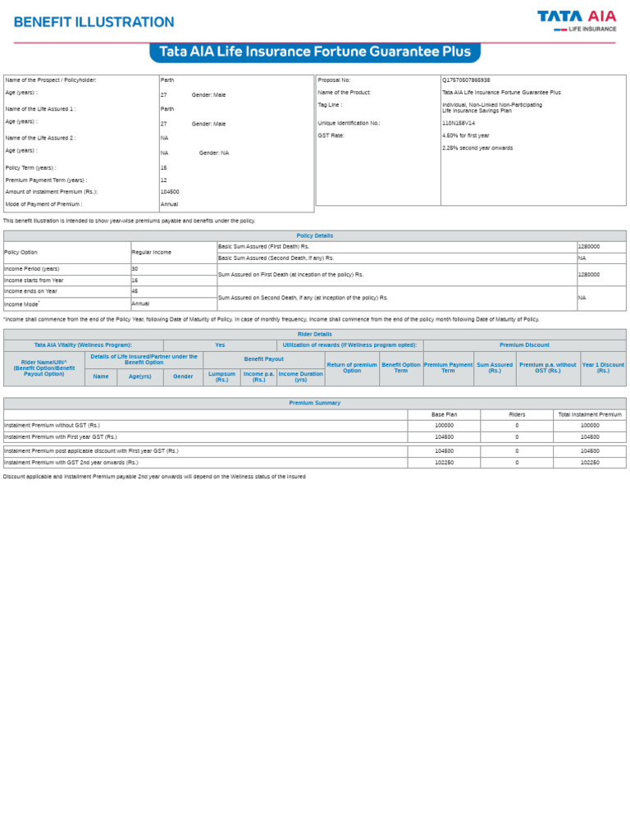Select Parth in 'Name of the Life Assured 1' row
Viewport: 630px width, 840px height.
pyautogui.click(x=167, y=109)
